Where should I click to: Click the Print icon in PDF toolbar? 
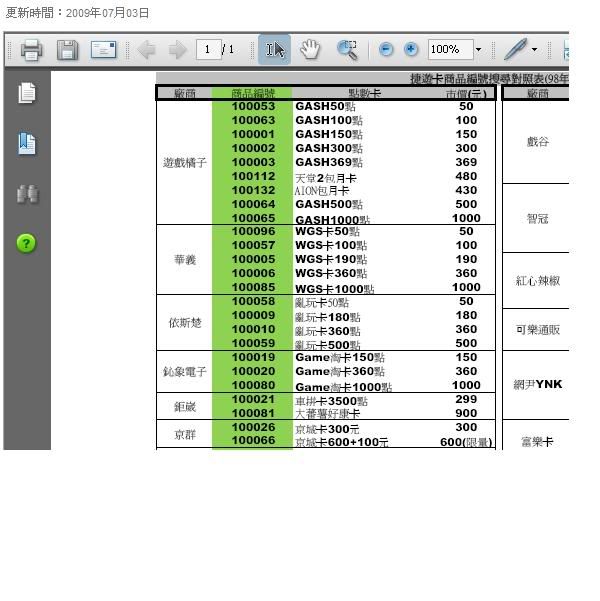(x=31, y=49)
